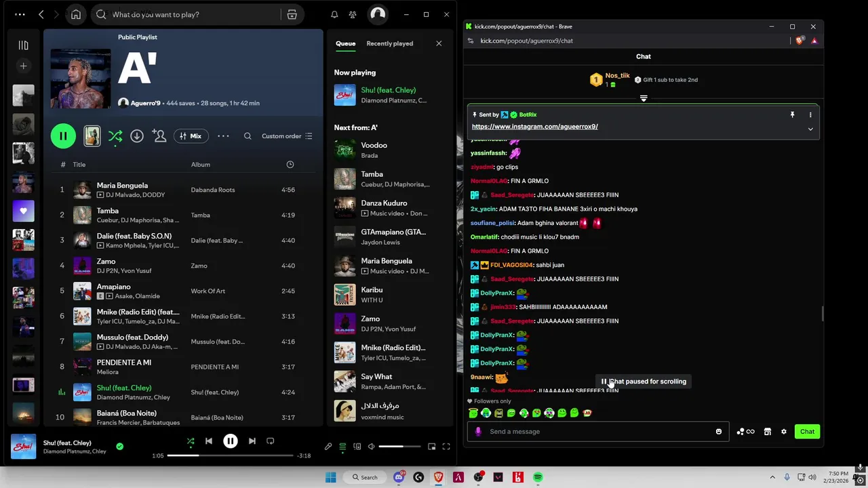The height and width of the screenshot is (488, 868).
Task: Open Custom order sort dropdown
Action: 287,136
